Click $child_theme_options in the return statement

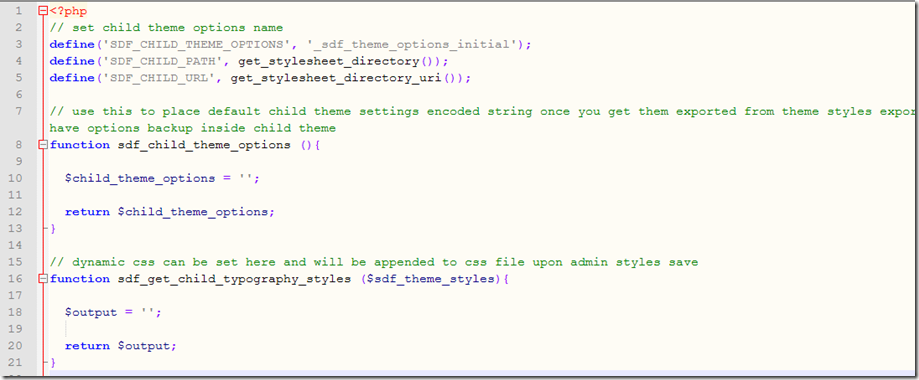(x=193, y=212)
